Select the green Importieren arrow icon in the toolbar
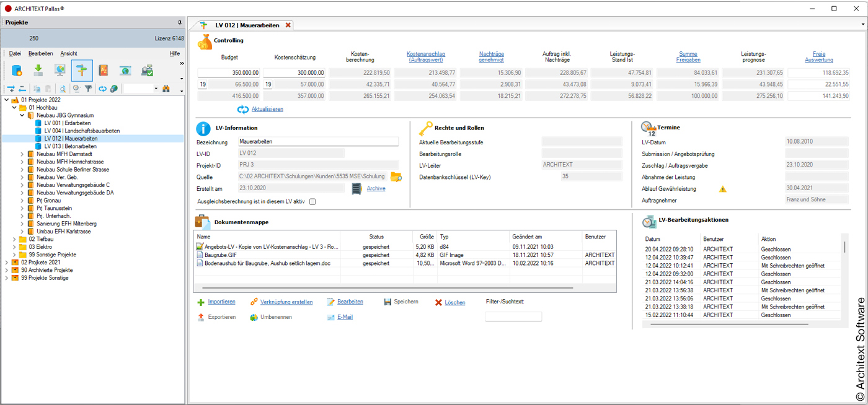 click(x=38, y=71)
